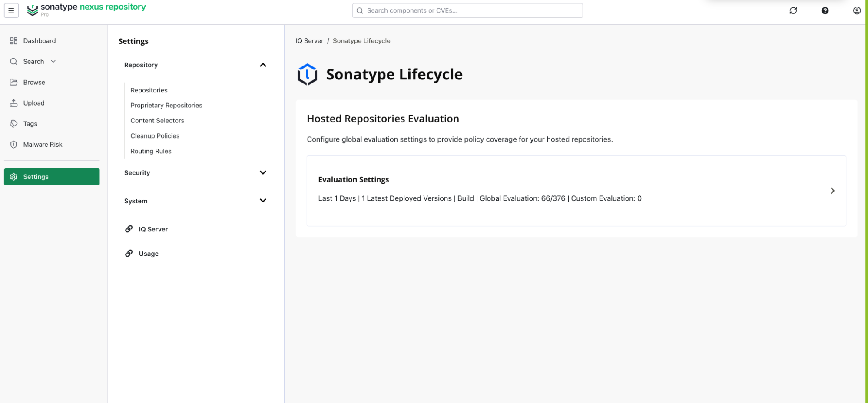Click the Usage link icon
This screenshot has height=403, width=868.
129,253
